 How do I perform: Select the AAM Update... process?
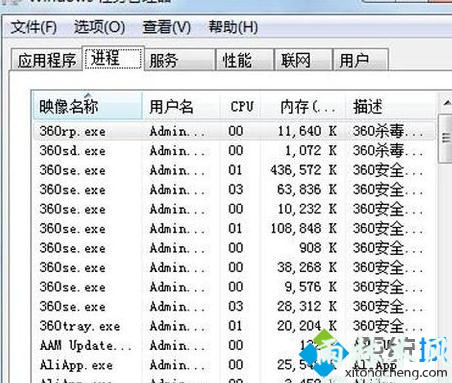pyautogui.click(x=234, y=345)
